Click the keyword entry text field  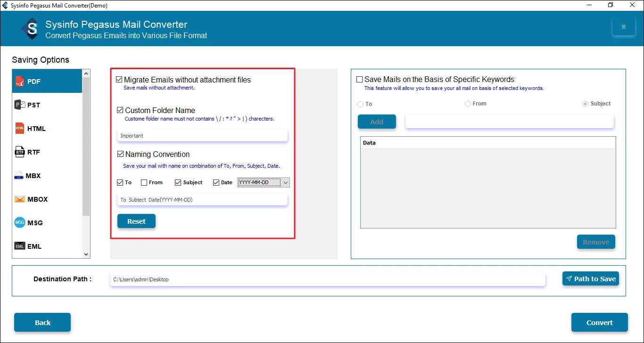tap(510, 122)
